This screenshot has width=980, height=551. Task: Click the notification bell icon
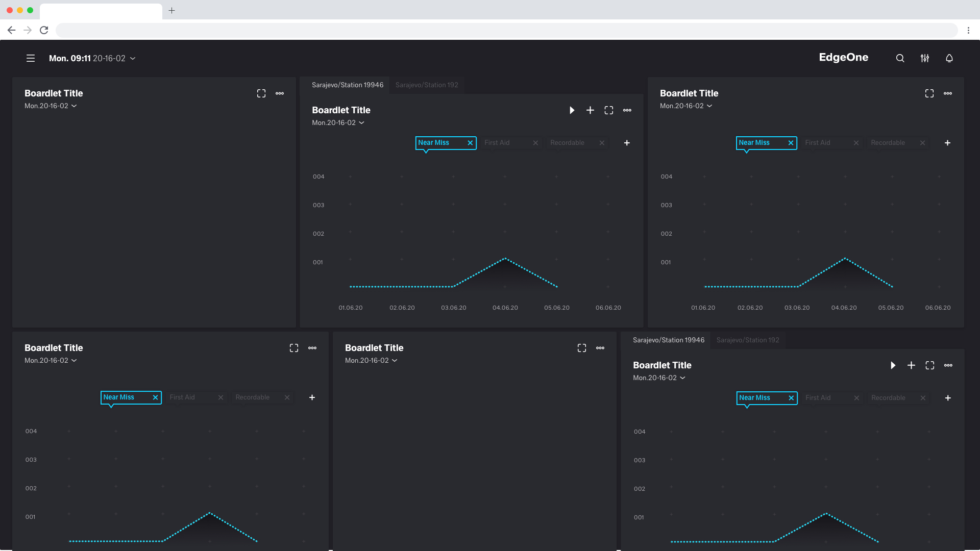click(949, 58)
